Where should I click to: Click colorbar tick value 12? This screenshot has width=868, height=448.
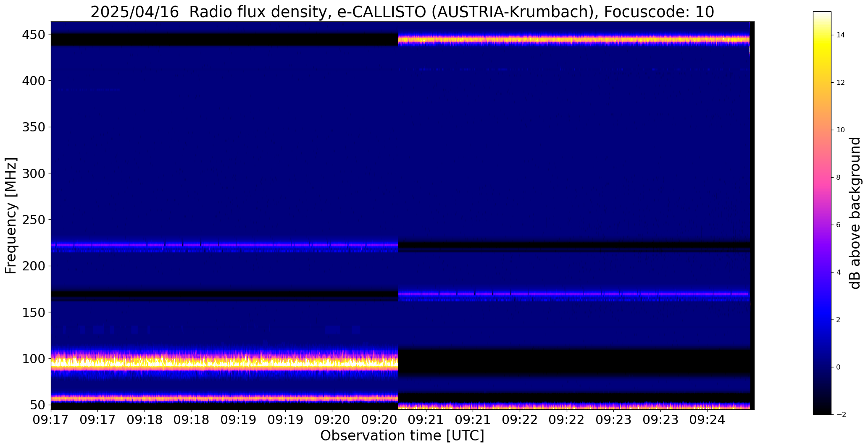coord(841,83)
